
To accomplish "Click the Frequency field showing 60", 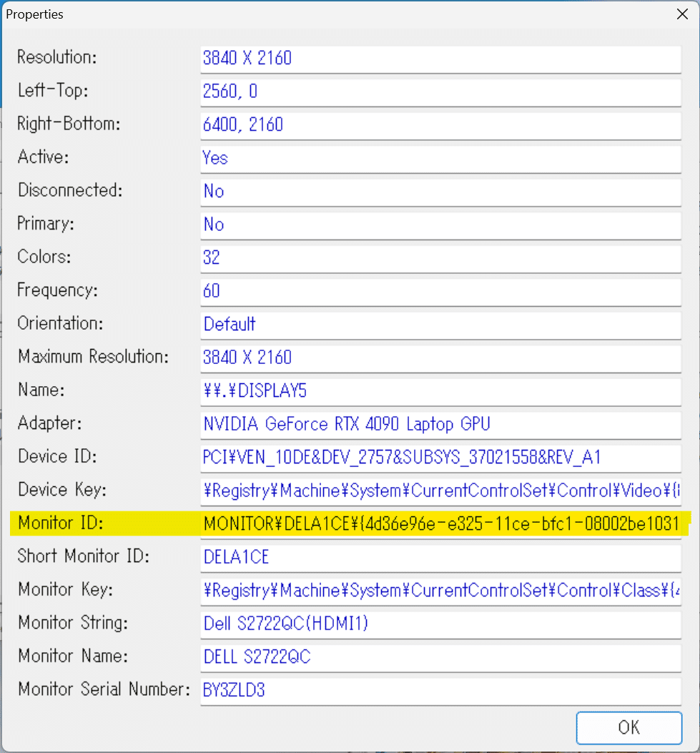I will click(x=440, y=292).
